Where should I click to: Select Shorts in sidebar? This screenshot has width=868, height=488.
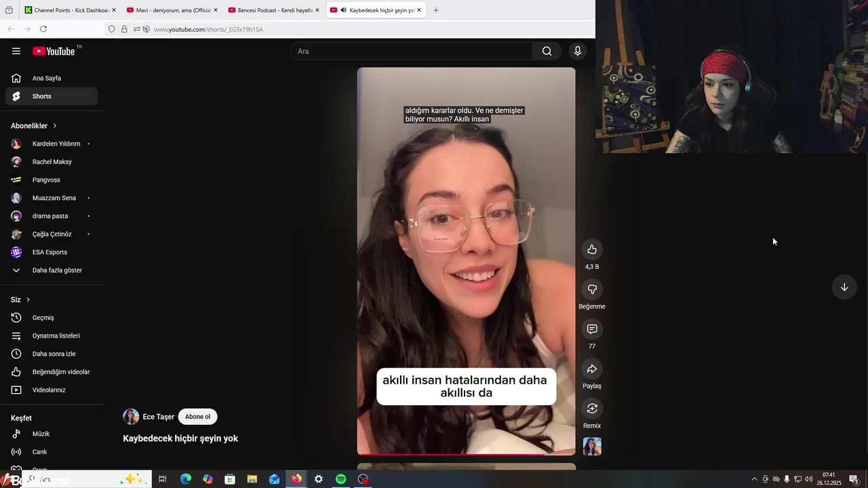click(x=52, y=96)
